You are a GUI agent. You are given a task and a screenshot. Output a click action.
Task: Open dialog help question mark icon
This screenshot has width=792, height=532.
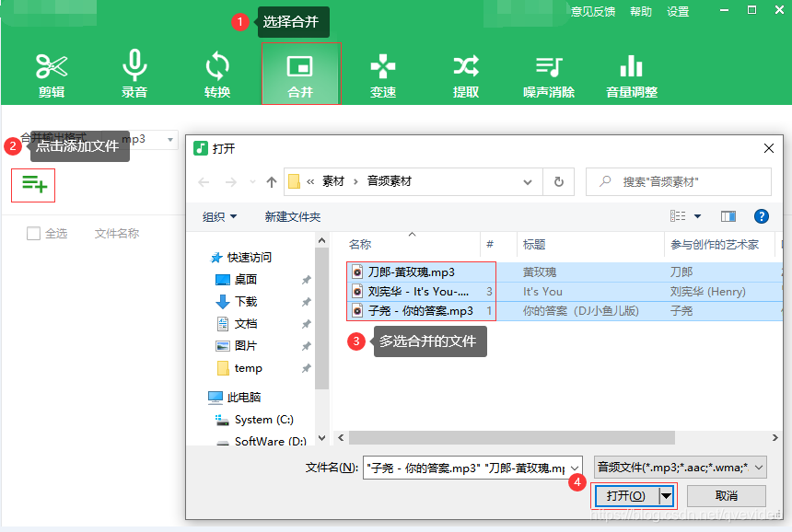[x=762, y=216]
